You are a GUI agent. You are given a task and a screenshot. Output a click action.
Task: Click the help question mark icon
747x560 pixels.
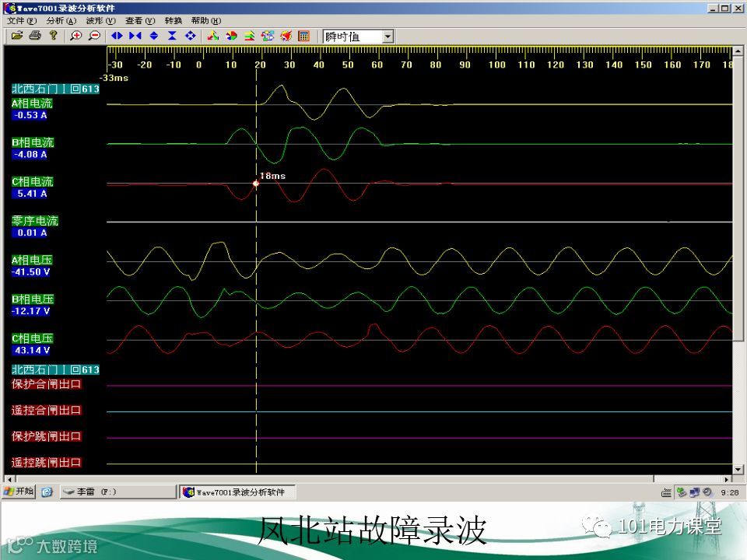53,36
